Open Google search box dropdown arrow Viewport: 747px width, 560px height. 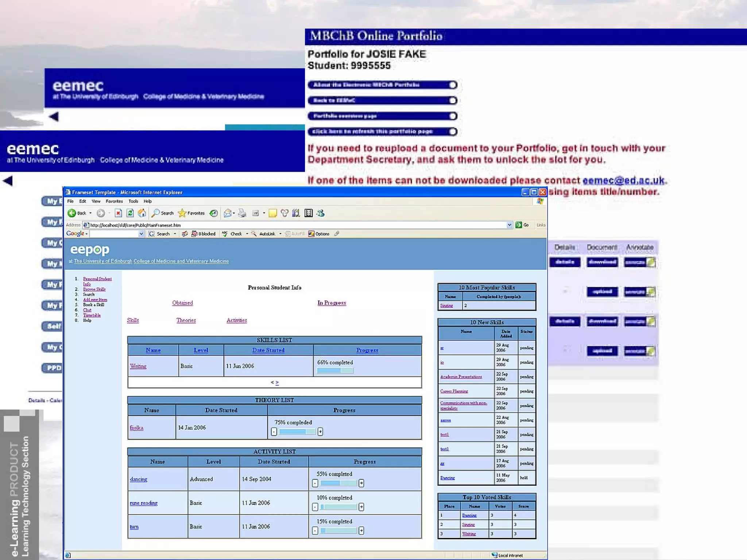pyautogui.click(x=141, y=234)
